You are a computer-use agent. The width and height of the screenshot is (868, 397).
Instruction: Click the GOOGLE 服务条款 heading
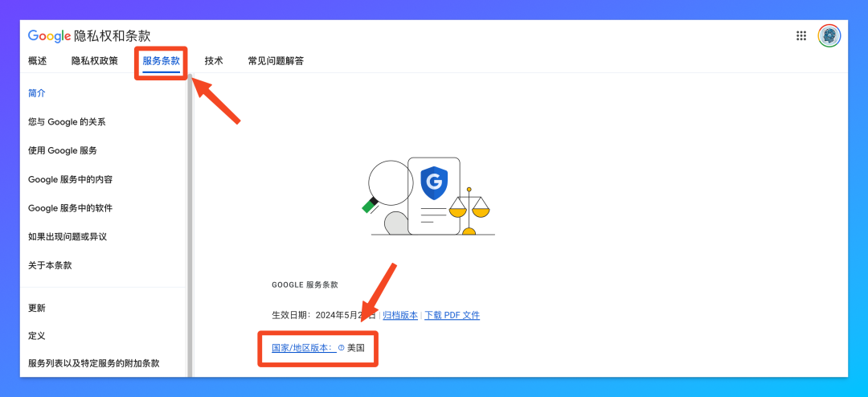coord(305,285)
